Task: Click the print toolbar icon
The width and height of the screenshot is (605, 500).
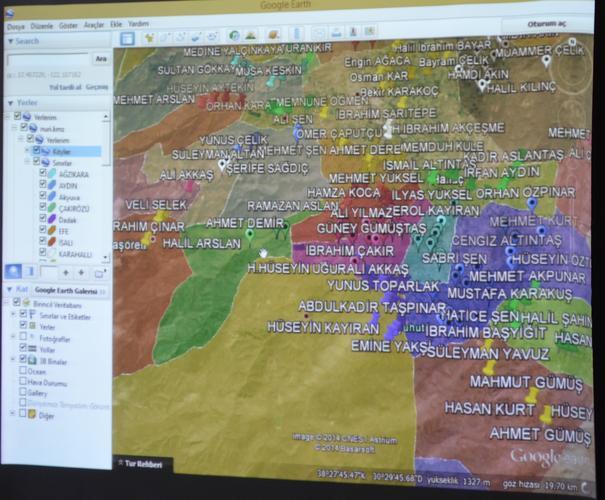Action: coord(336,32)
